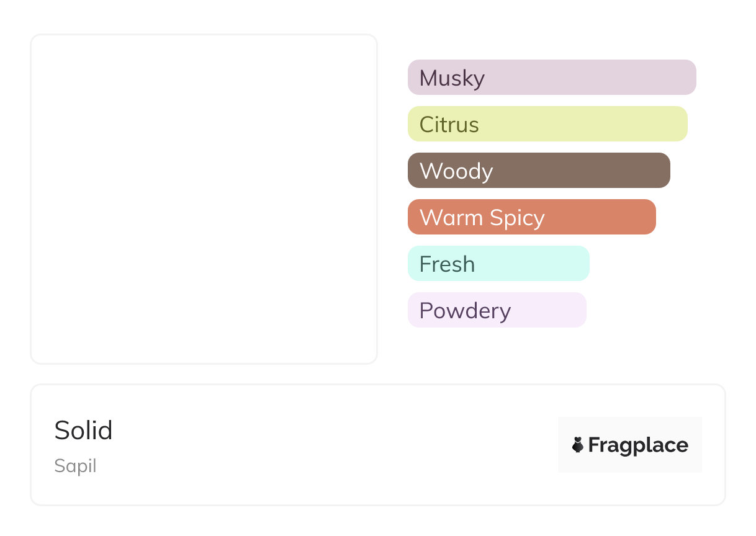The height and width of the screenshot is (536, 756).
Task: Click the right end of Musky bar
Action: 688,78
